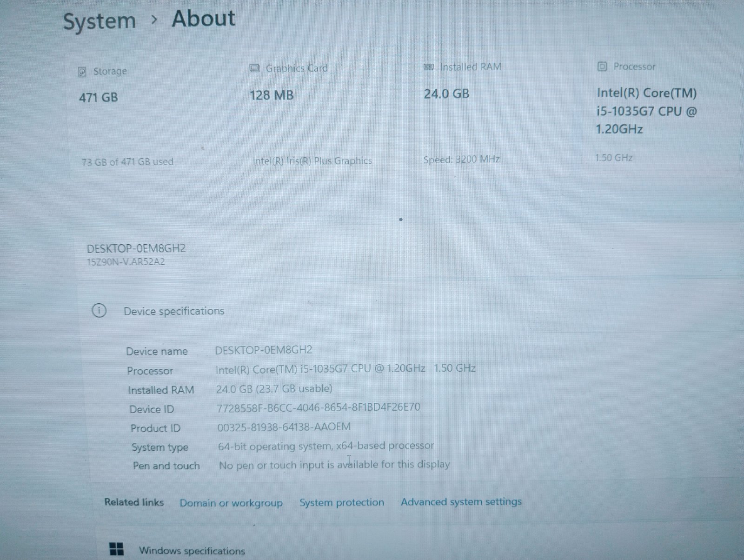Go back to System in breadcrumb
This screenshot has width=744, height=560.
coord(99,21)
